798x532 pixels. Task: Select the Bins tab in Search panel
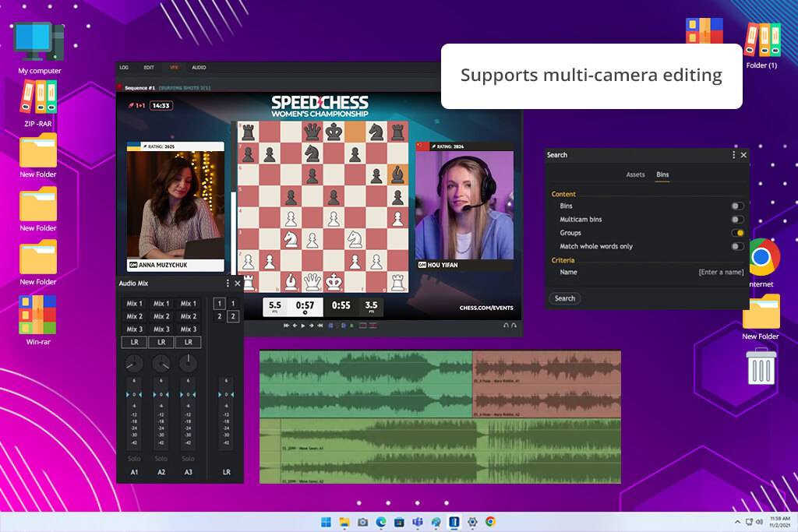pyautogui.click(x=662, y=174)
